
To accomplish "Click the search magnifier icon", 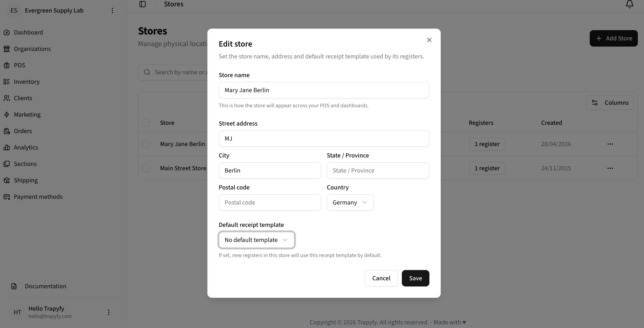I will coord(147,72).
